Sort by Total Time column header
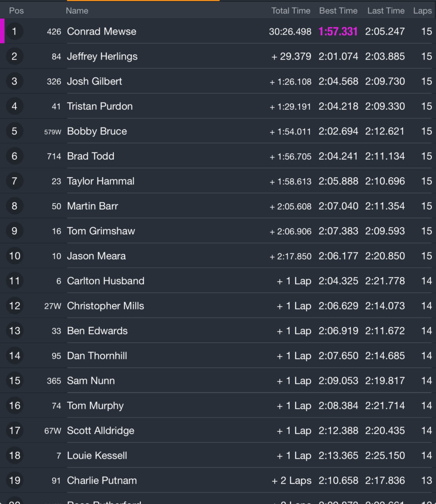The width and height of the screenshot is (436, 504). click(x=291, y=11)
